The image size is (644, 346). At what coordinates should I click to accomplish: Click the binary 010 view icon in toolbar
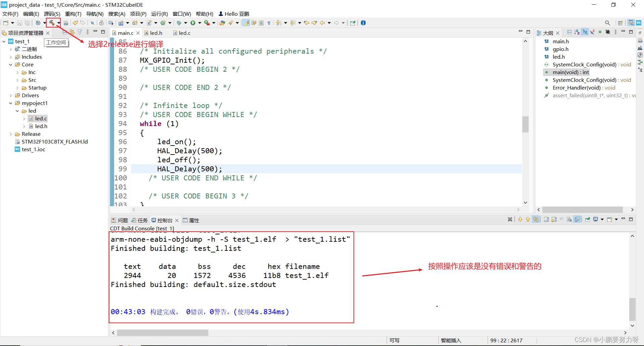66,23
